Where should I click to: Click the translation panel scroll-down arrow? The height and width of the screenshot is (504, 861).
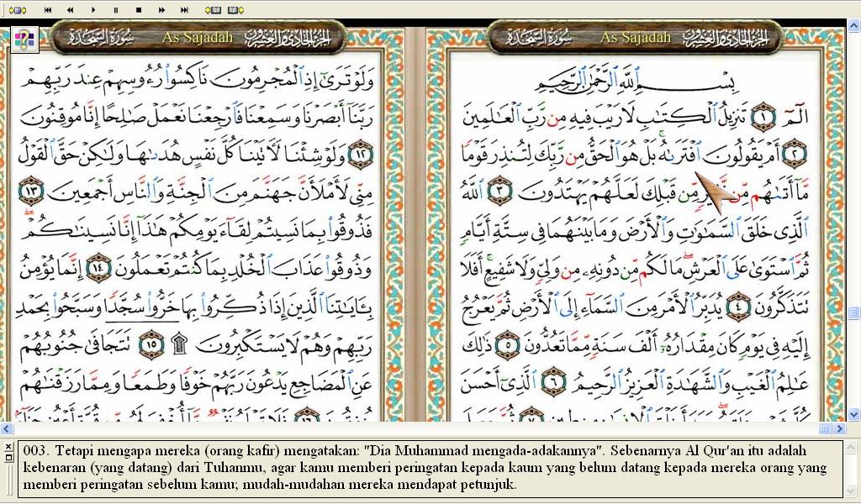pyautogui.click(x=852, y=492)
